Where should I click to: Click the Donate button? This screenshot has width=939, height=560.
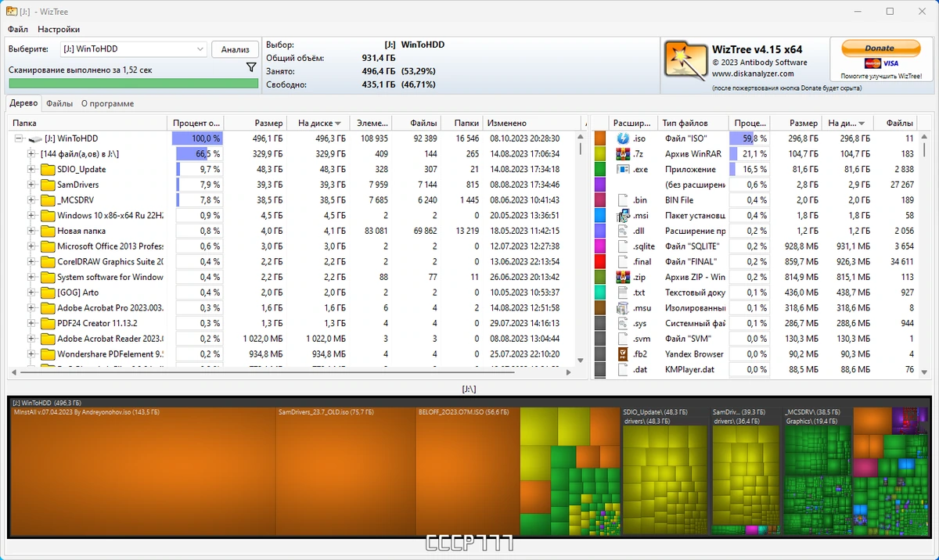point(880,48)
